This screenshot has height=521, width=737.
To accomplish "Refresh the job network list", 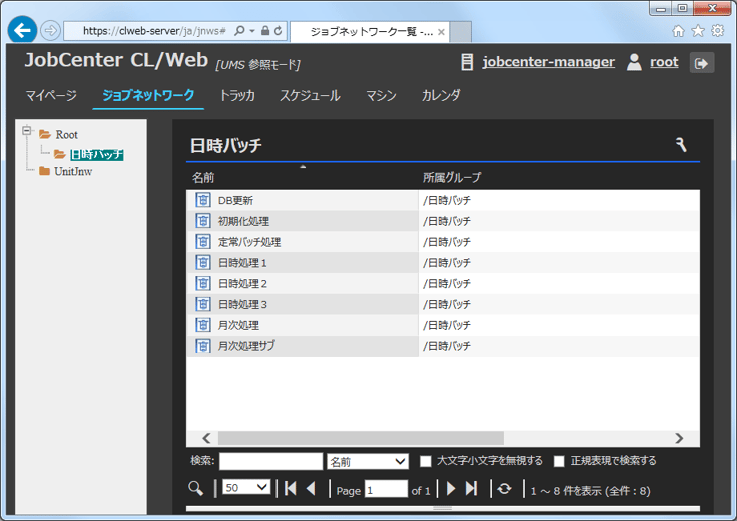I will (x=504, y=489).
